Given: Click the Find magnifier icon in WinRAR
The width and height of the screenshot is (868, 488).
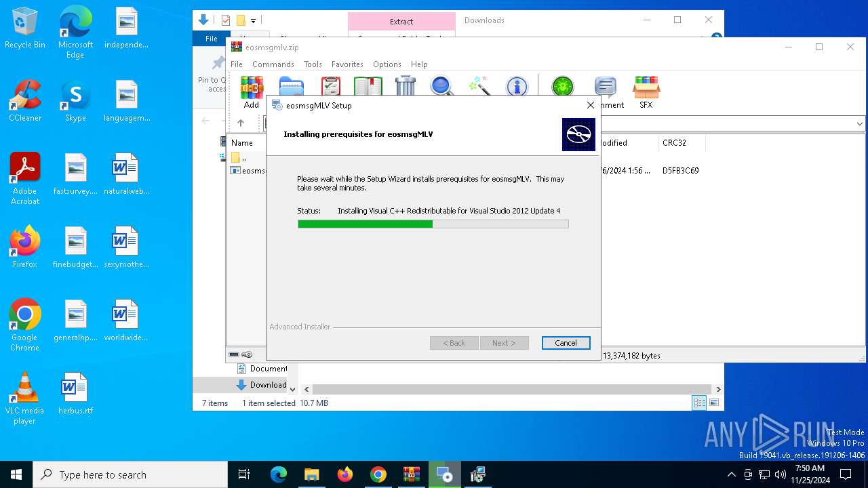Looking at the screenshot, I should pos(441,85).
